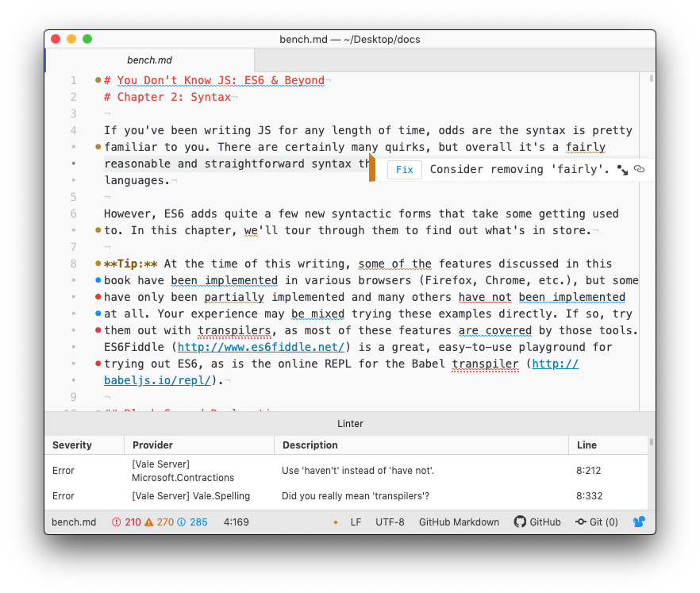Viewport: 700px width, 593px height.
Task: Apply the Fix for 'fairly' suggestion
Action: coord(405,170)
